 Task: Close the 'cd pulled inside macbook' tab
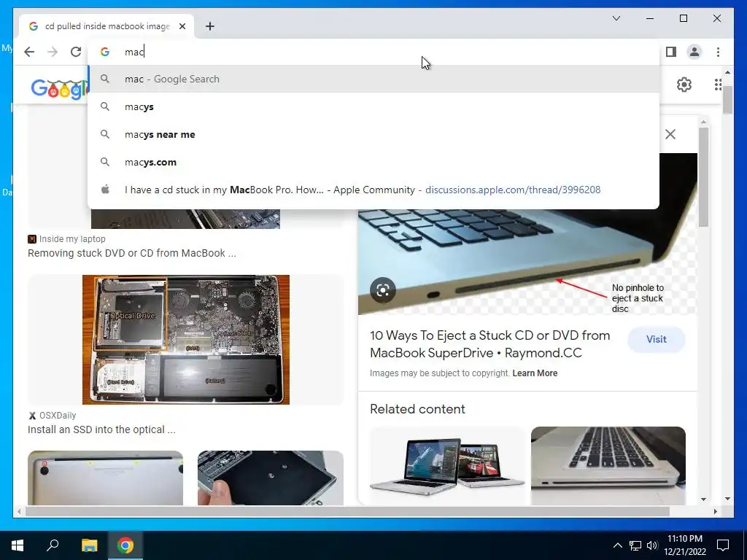(182, 26)
